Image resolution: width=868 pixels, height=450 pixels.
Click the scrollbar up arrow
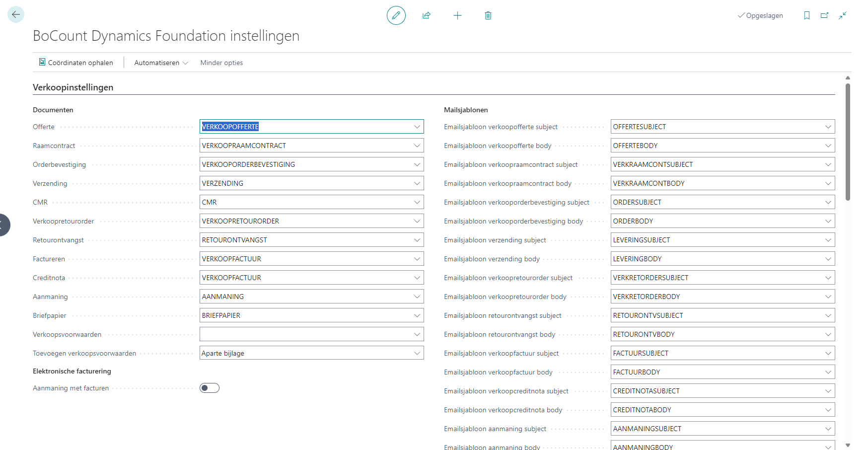tap(848, 78)
